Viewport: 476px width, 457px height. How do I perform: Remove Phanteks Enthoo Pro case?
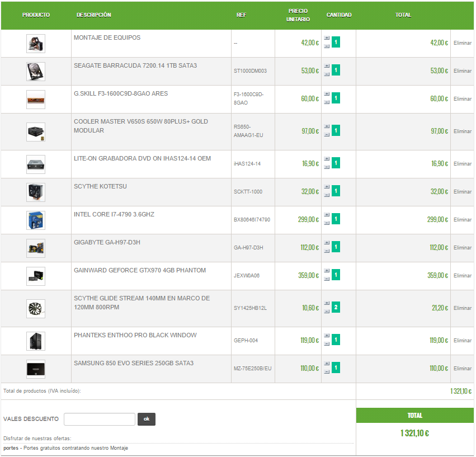pyautogui.click(x=463, y=341)
